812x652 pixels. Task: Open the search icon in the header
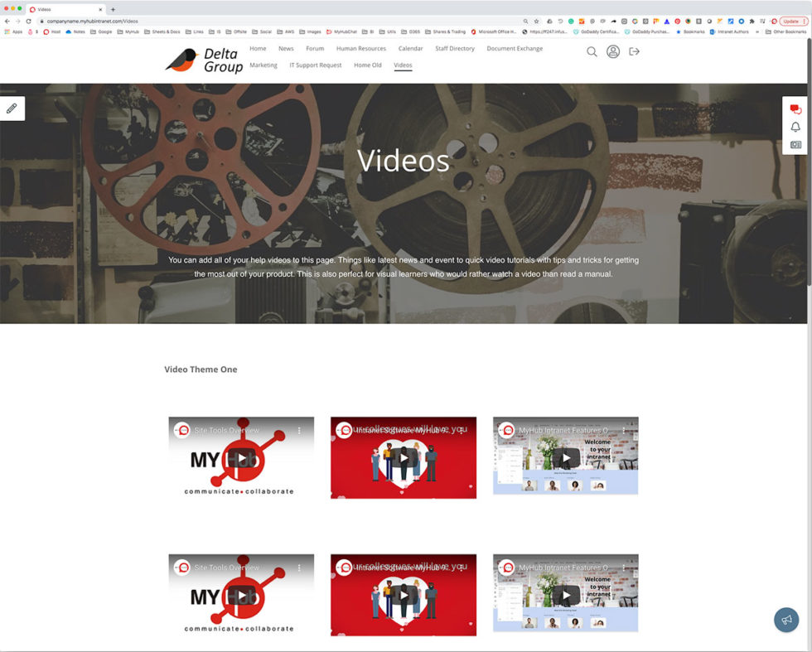point(592,51)
